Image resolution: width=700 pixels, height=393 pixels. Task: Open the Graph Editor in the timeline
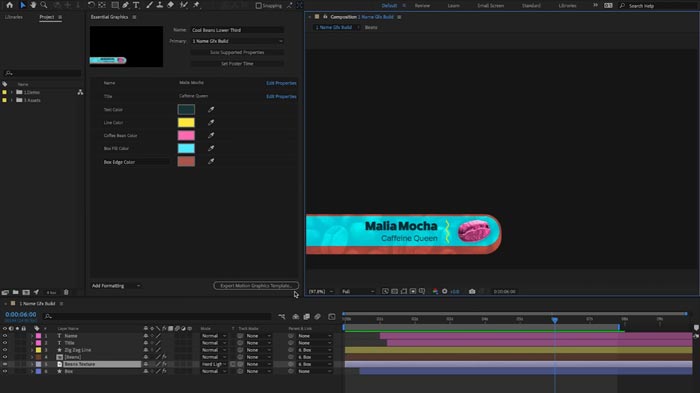332,317
